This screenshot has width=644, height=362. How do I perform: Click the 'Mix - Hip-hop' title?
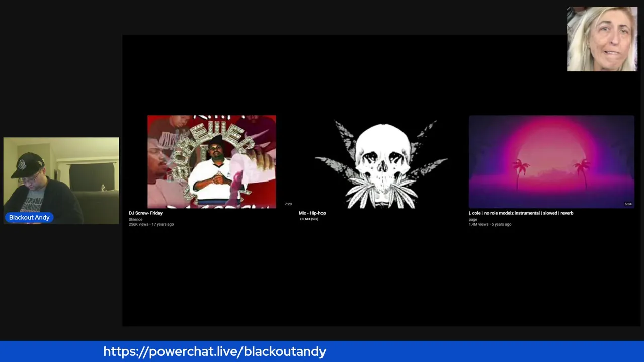(x=312, y=213)
